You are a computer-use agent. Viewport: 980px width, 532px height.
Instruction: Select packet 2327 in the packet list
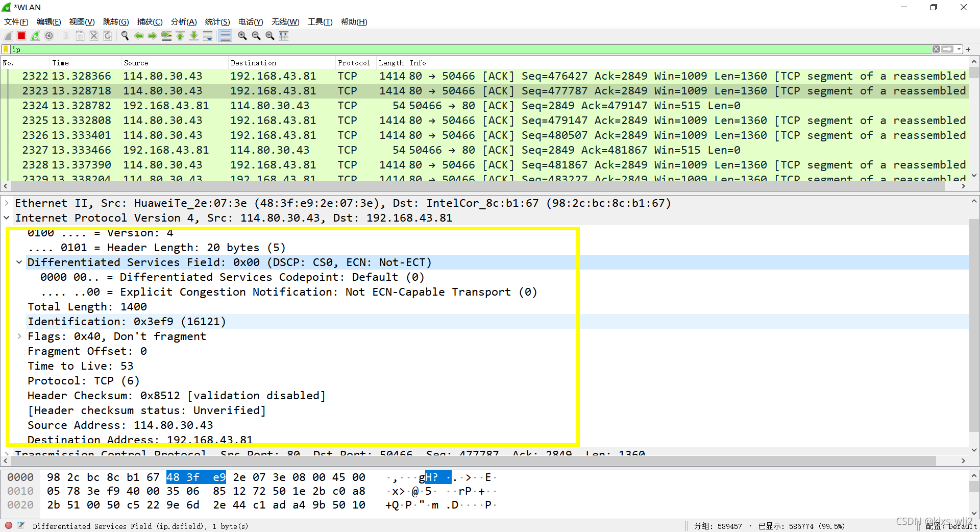[484, 150]
